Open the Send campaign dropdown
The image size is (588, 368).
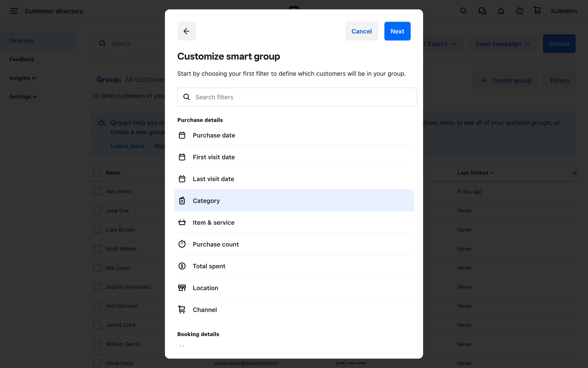coord(502,44)
